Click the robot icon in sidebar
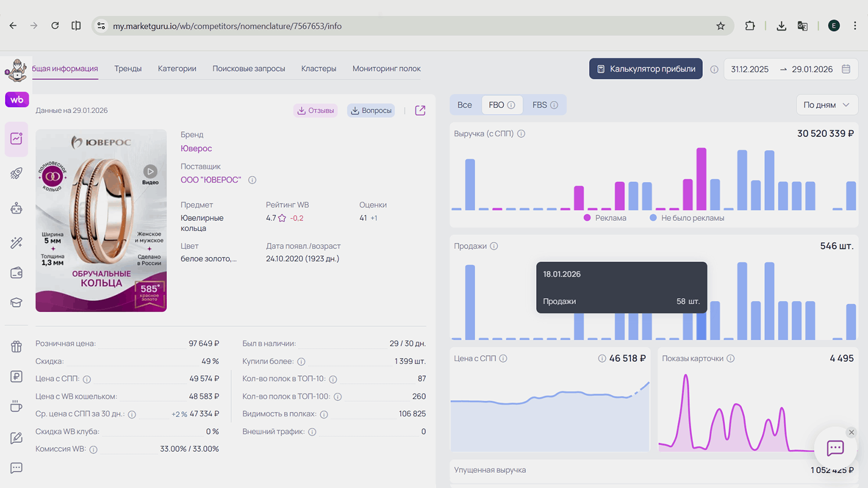 point(16,208)
